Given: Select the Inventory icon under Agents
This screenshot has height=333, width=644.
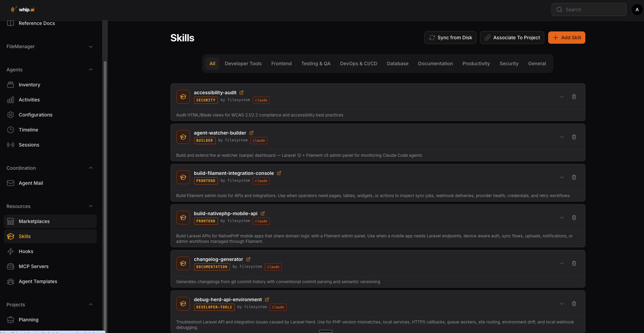Looking at the screenshot, I should pos(10,85).
